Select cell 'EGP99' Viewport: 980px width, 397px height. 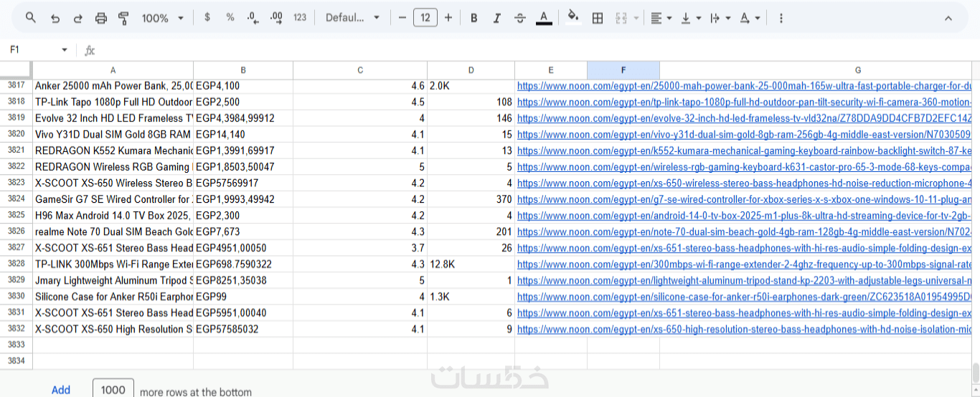tap(243, 297)
